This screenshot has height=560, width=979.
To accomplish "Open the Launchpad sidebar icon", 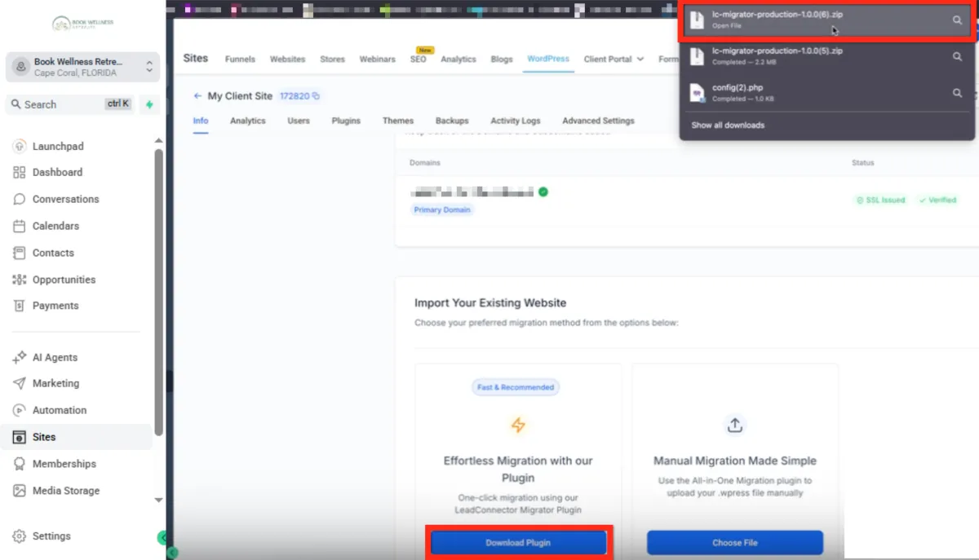I will pos(20,147).
